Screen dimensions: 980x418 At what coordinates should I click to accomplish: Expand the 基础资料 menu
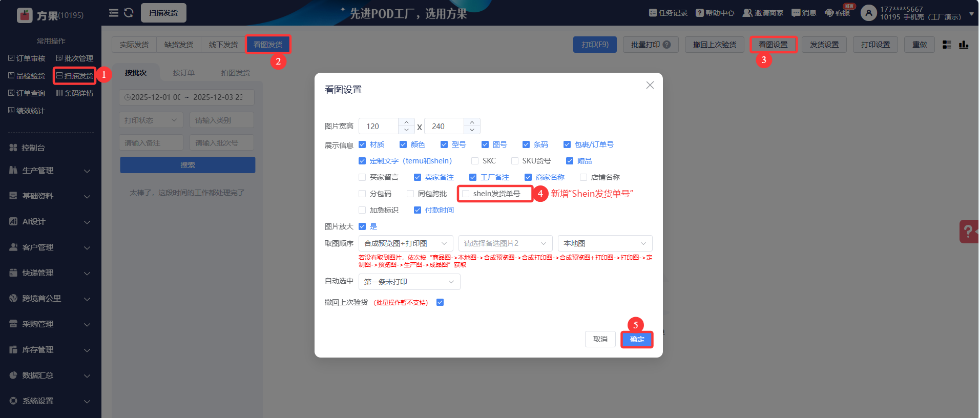coord(50,196)
